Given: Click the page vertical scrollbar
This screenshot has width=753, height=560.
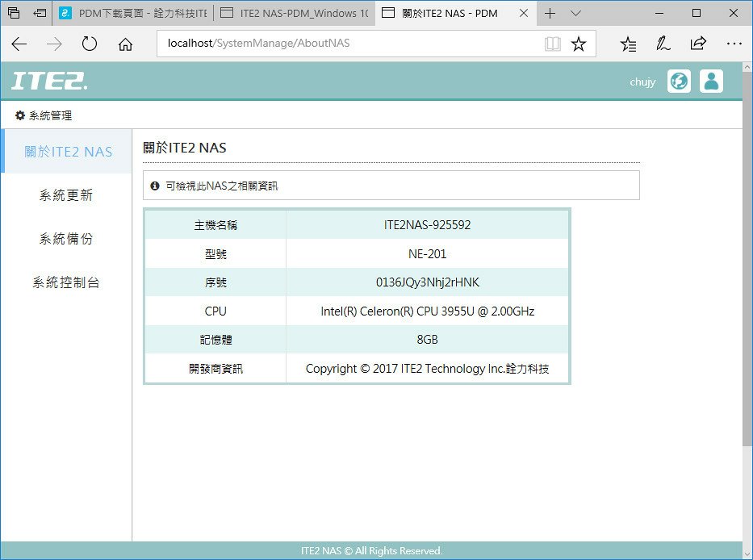Looking at the screenshot, I should (x=747, y=259).
